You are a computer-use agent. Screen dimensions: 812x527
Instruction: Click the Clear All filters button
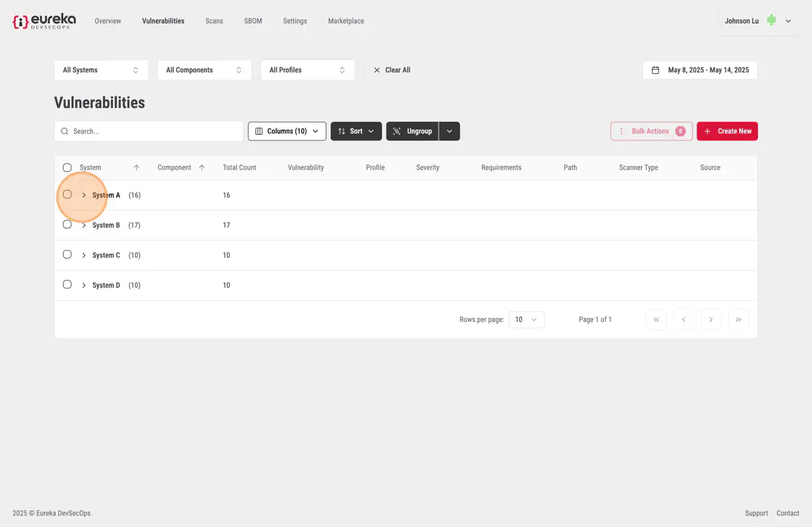(x=391, y=70)
